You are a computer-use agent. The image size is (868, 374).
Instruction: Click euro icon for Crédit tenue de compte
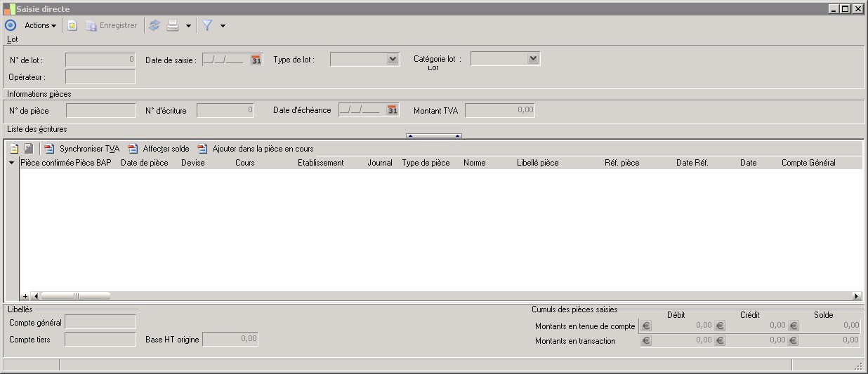pos(720,326)
